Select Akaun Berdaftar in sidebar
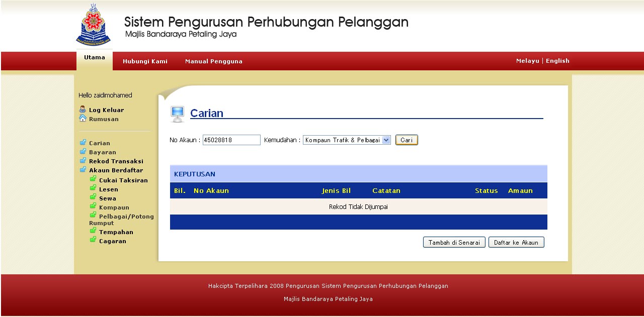 click(116, 170)
